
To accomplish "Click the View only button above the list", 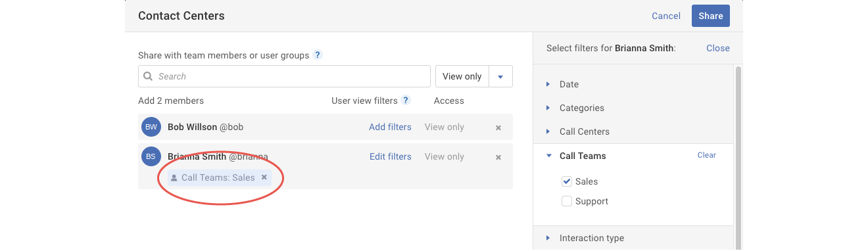I will 462,76.
